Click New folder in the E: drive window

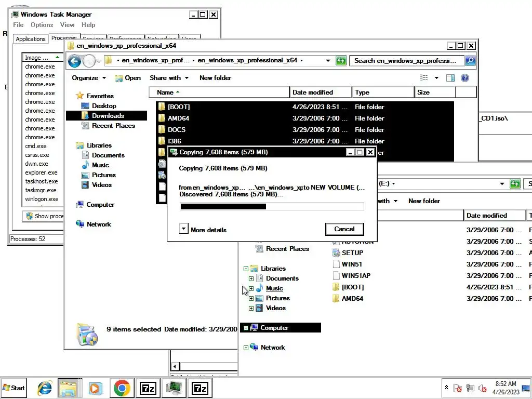[x=424, y=201]
